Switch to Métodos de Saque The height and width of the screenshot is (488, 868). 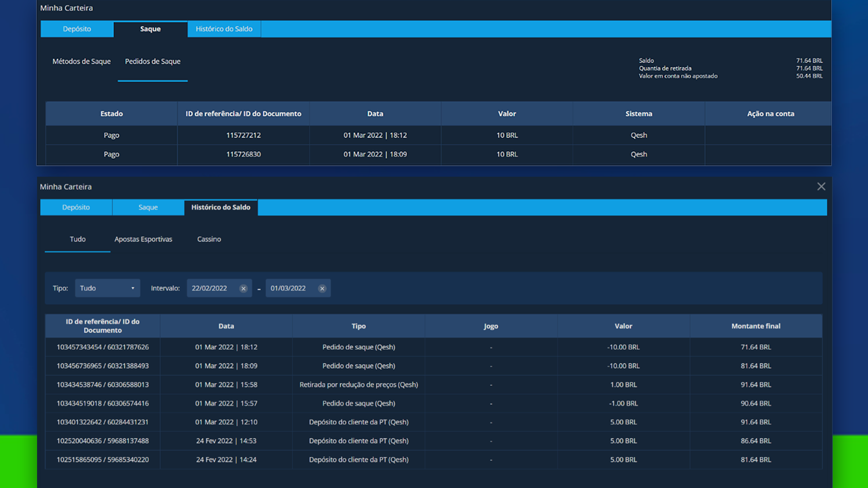pos(81,61)
